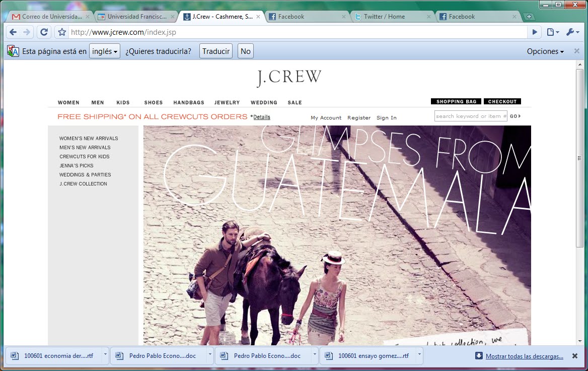Close the J.Crew tab
The height and width of the screenshot is (371, 588).
[x=258, y=17]
